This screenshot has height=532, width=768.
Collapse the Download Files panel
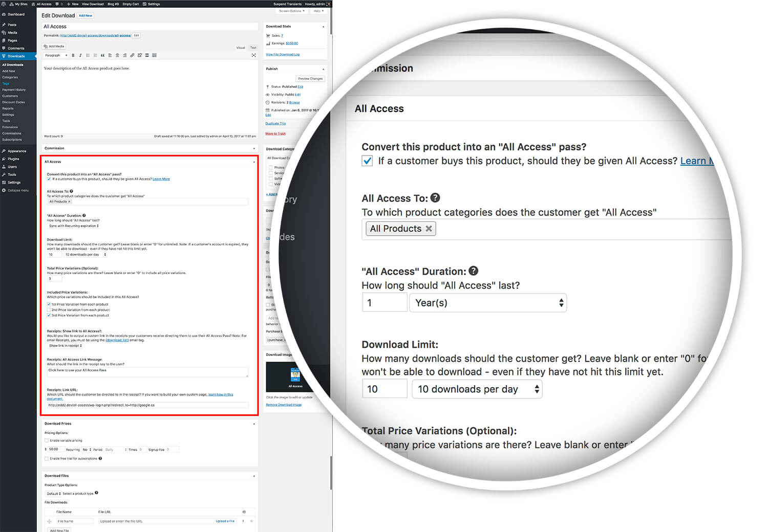(x=254, y=476)
